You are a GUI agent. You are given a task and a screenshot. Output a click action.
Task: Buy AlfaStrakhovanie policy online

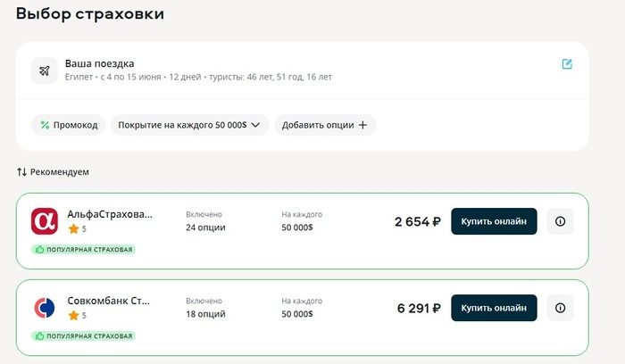tap(494, 221)
